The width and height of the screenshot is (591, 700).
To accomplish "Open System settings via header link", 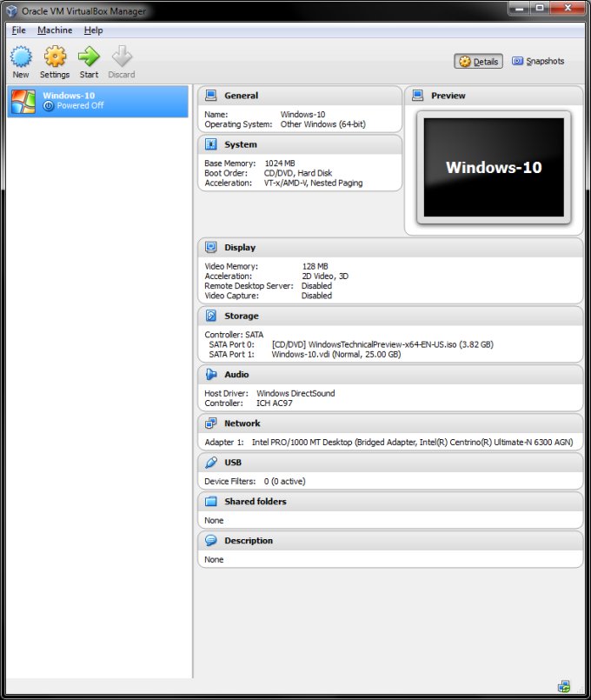I will [241, 144].
